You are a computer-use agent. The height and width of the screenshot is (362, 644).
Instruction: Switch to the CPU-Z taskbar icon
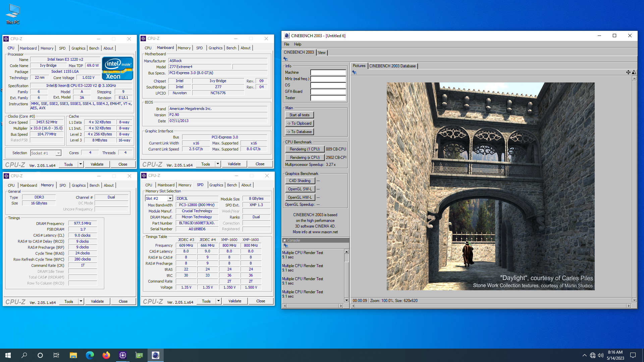tap(122, 355)
